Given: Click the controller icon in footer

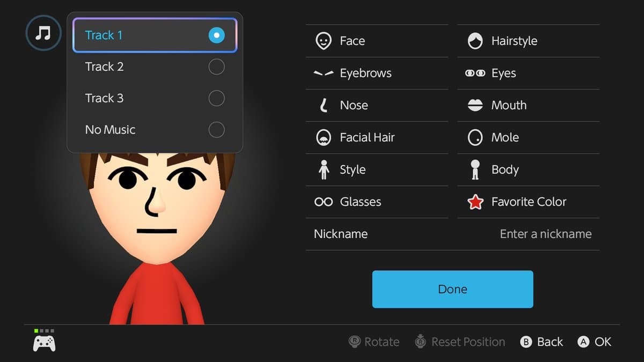Looking at the screenshot, I should pyautogui.click(x=44, y=343).
